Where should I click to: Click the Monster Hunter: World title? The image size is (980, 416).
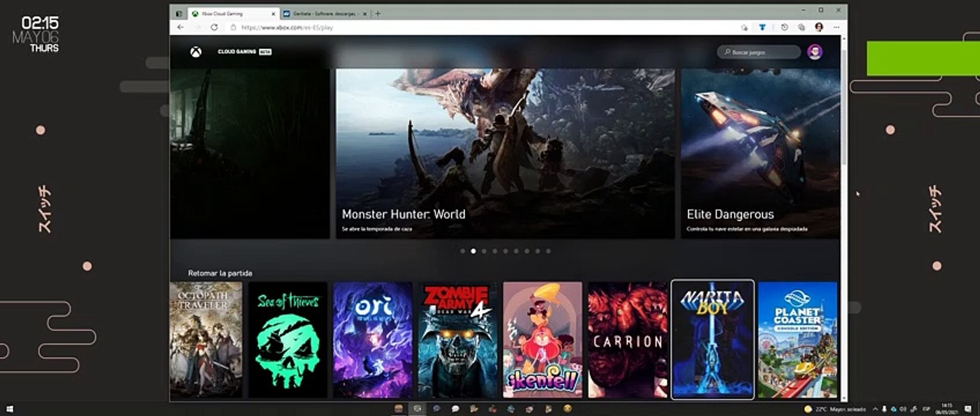[x=403, y=214]
